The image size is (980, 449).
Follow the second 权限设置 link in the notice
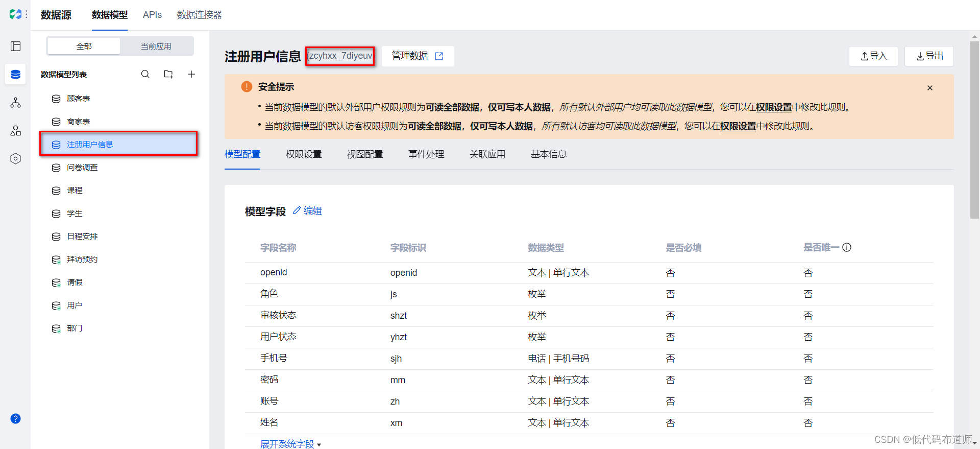[738, 126]
